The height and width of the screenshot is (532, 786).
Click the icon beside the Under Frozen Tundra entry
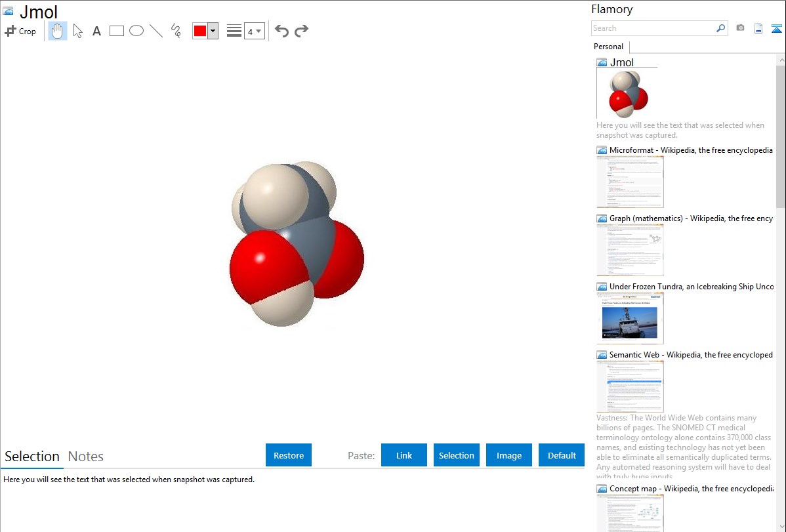pyautogui.click(x=602, y=287)
